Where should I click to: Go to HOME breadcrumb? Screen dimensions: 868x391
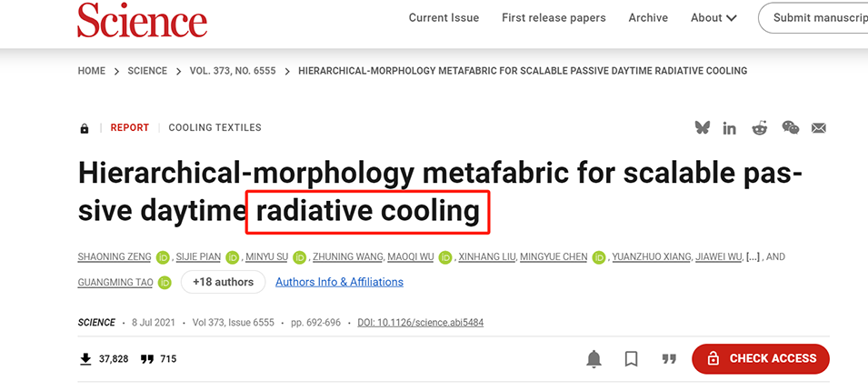coord(92,71)
